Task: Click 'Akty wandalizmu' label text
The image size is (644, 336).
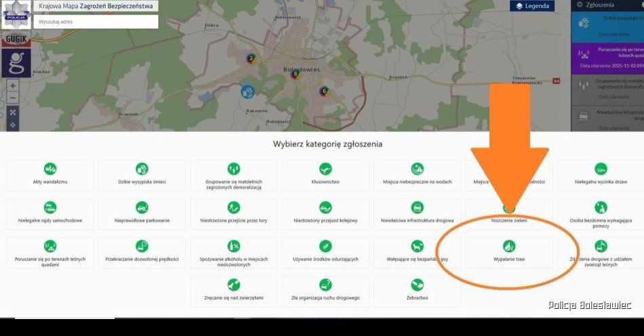Action: 50,182
